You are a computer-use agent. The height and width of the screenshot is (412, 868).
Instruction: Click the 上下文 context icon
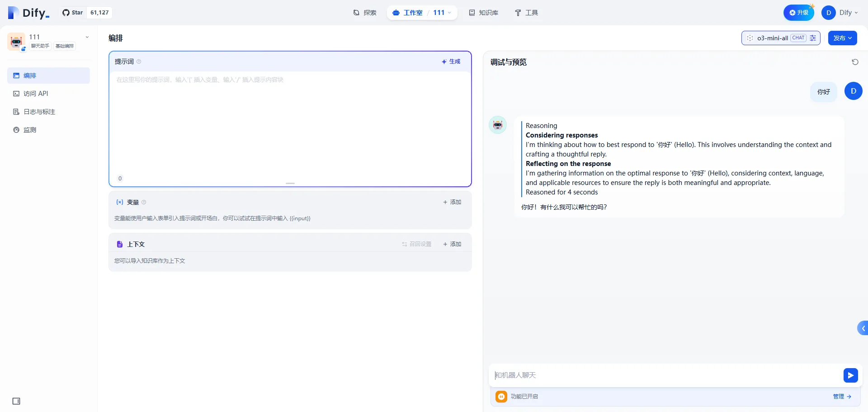point(120,244)
